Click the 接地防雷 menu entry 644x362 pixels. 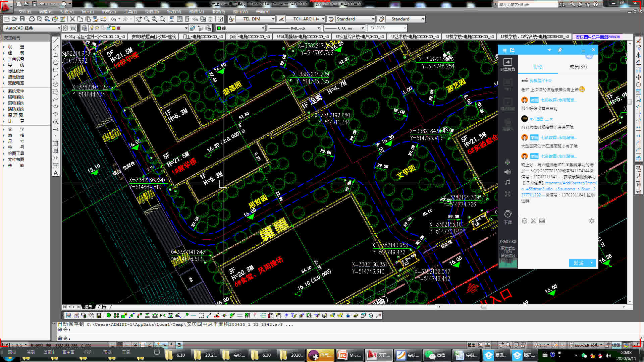(x=16, y=77)
